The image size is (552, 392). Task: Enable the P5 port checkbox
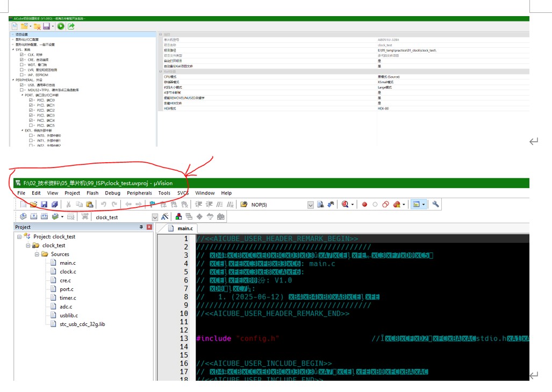[x=31, y=125]
